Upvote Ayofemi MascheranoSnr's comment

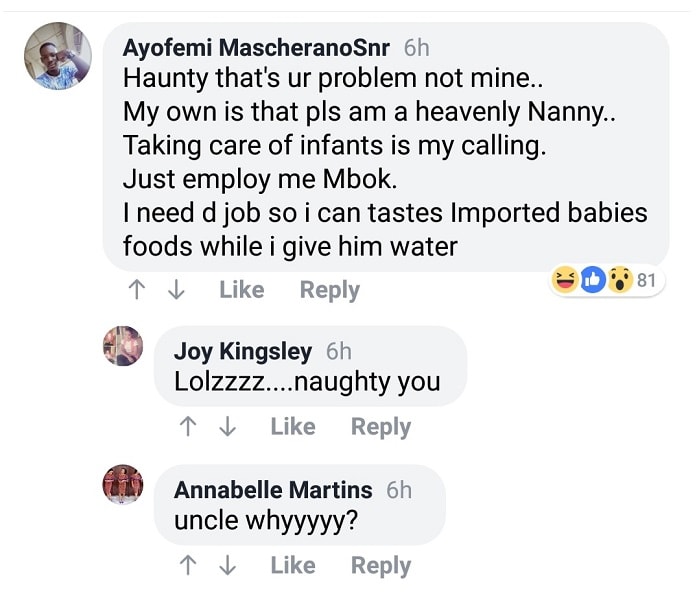tap(136, 290)
